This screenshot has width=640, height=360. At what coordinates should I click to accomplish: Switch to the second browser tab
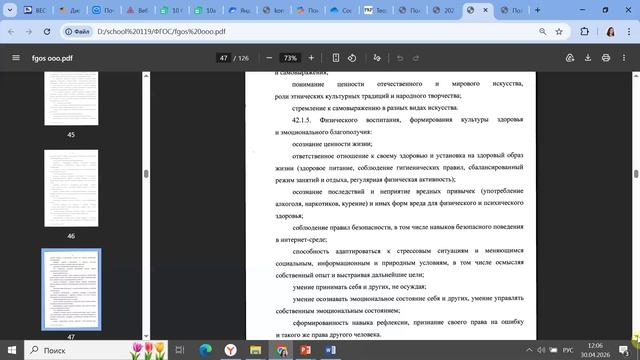tap(70, 10)
